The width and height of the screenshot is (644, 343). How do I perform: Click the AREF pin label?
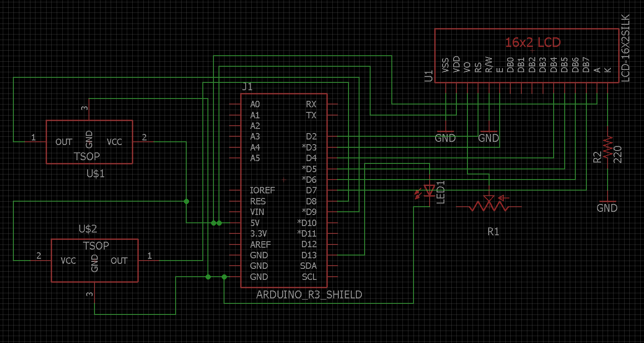click(x=260, y=244)
